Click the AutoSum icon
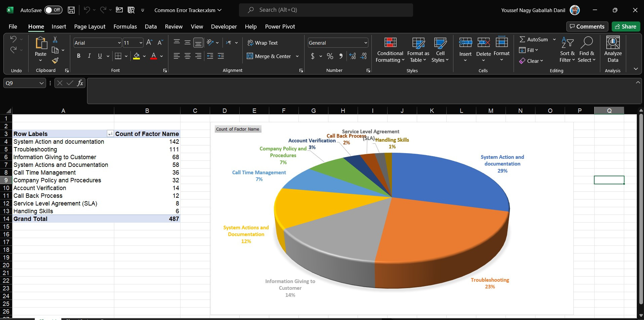Viewport: 644px width, 320px height. [523, 39]
